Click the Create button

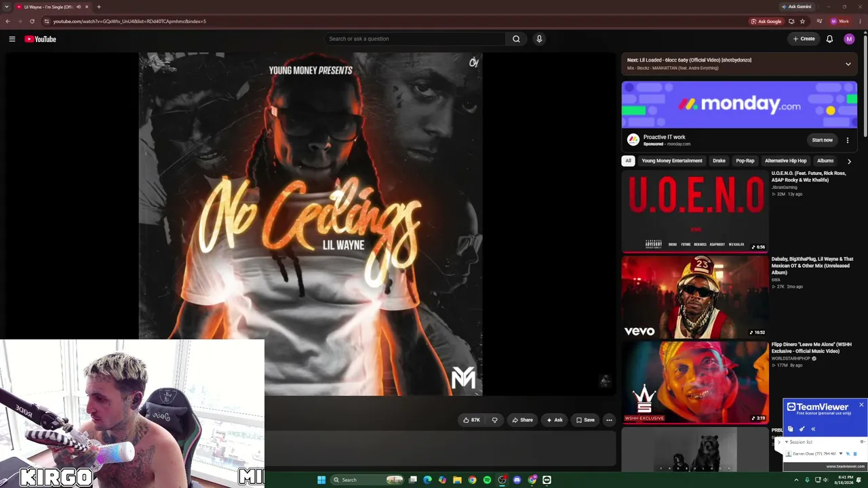pos(804,39)
